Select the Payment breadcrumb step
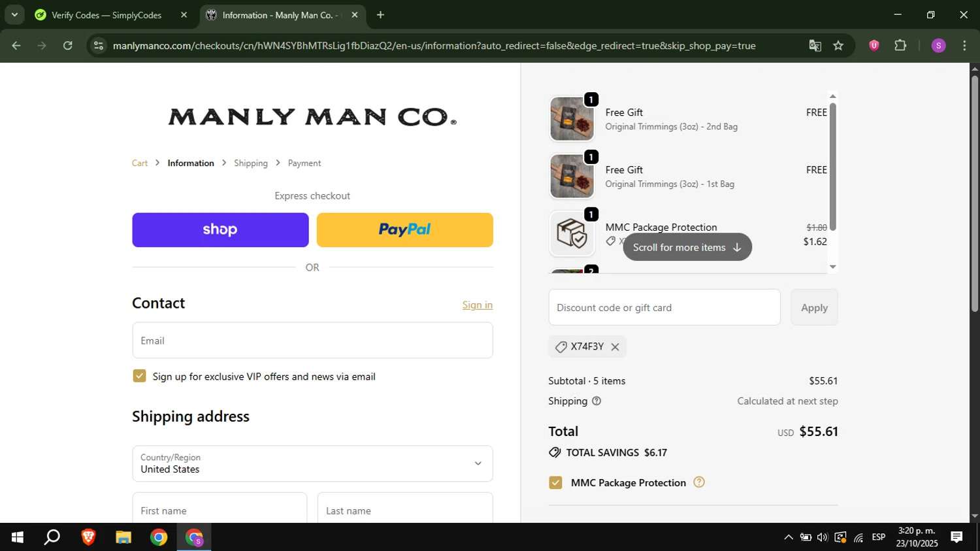This screenshot has height=551, width=980. [x=304, y=163]
